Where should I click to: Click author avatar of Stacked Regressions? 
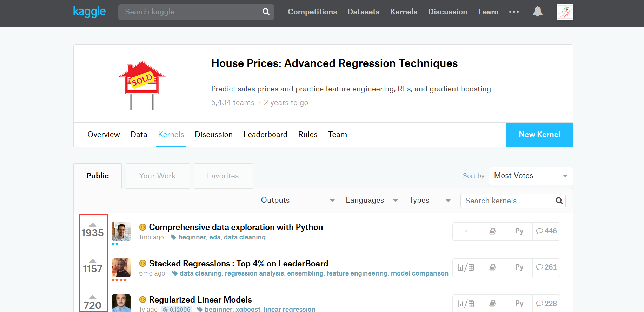pos(121,268)
